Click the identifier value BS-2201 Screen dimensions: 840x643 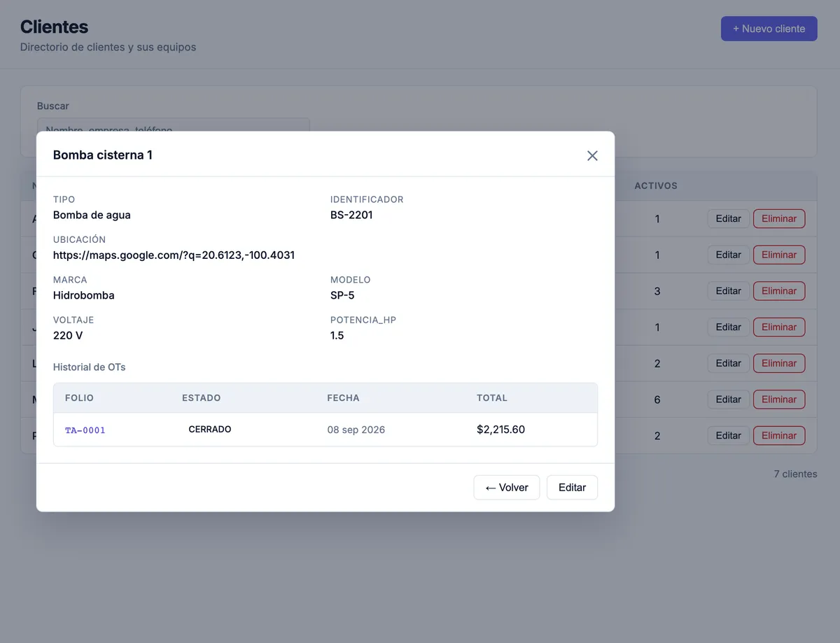[351, 215]
